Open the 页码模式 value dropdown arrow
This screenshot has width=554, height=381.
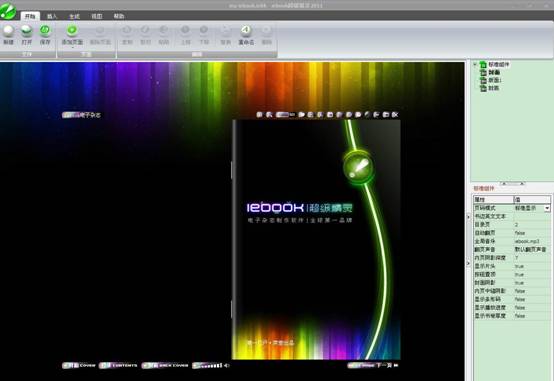click(x=547, y=208)
